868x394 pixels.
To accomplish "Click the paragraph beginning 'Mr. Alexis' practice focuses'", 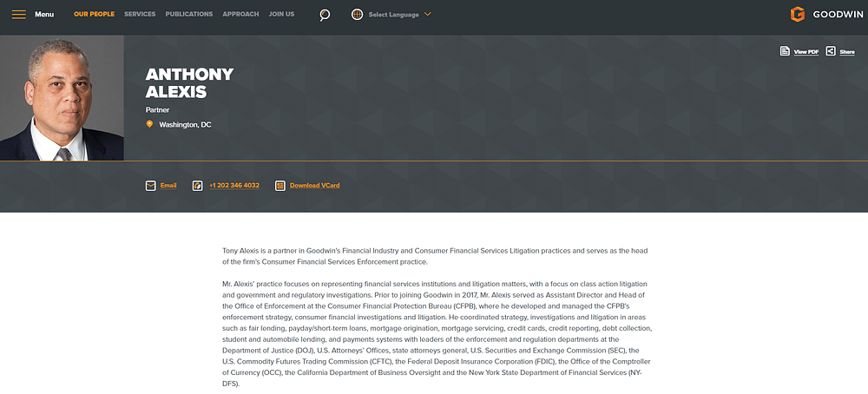I will (x=437, y=333).
